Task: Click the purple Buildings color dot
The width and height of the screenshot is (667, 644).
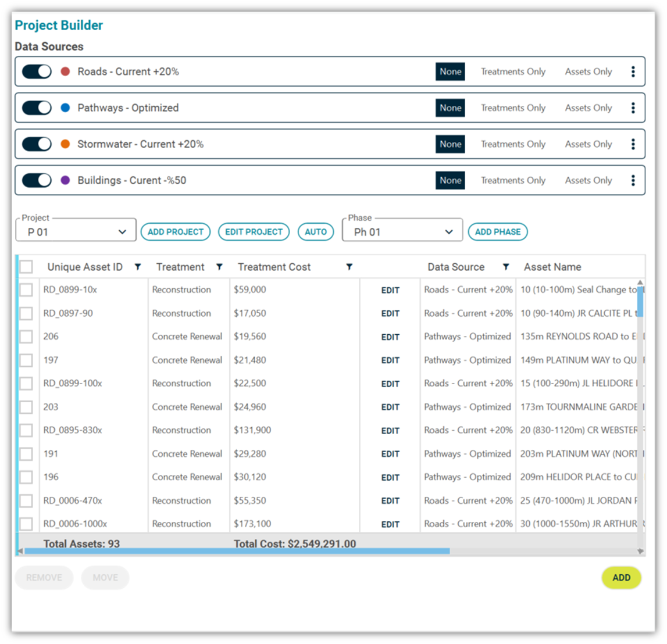Action: click(x=65, y=180)
